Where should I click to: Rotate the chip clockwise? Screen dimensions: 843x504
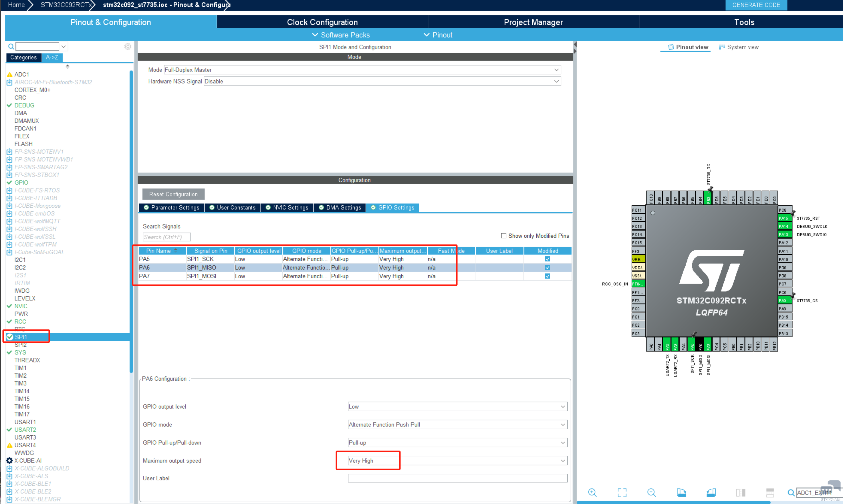click(681, 493)
